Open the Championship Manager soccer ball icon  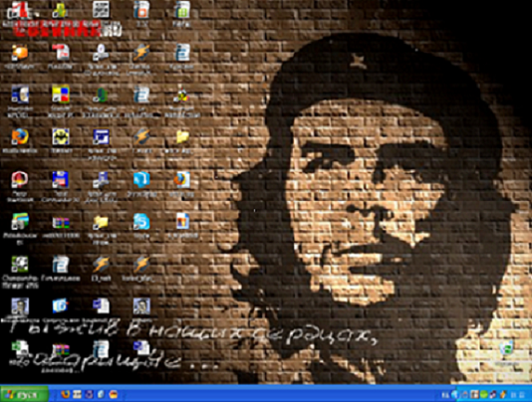(x=20, y=264)
